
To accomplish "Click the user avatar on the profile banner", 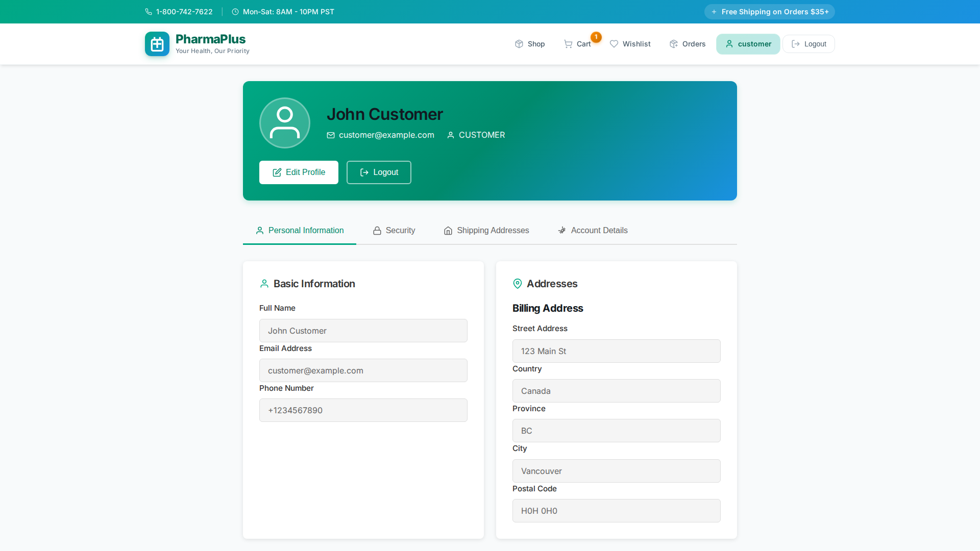I will 284,122.
